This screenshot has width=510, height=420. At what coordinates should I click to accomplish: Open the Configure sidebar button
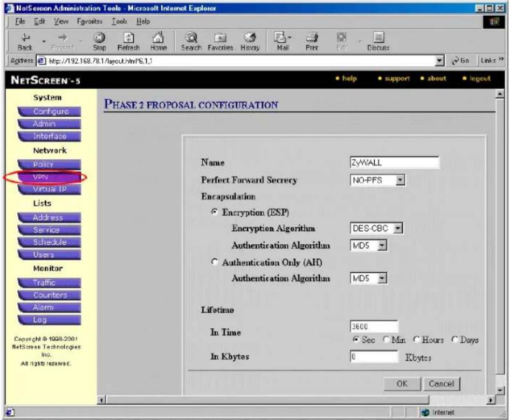pos(50,112)
